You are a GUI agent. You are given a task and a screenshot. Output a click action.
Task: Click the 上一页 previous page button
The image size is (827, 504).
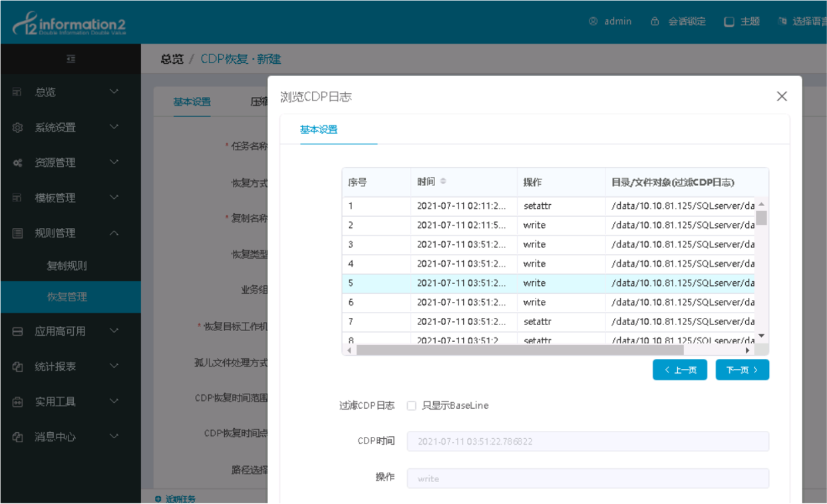tap(680, 370)
